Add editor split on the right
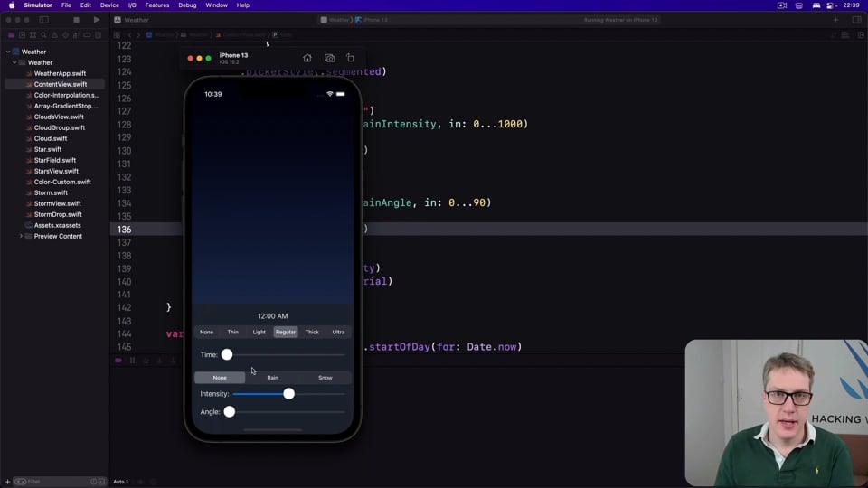 click(861, 35)
